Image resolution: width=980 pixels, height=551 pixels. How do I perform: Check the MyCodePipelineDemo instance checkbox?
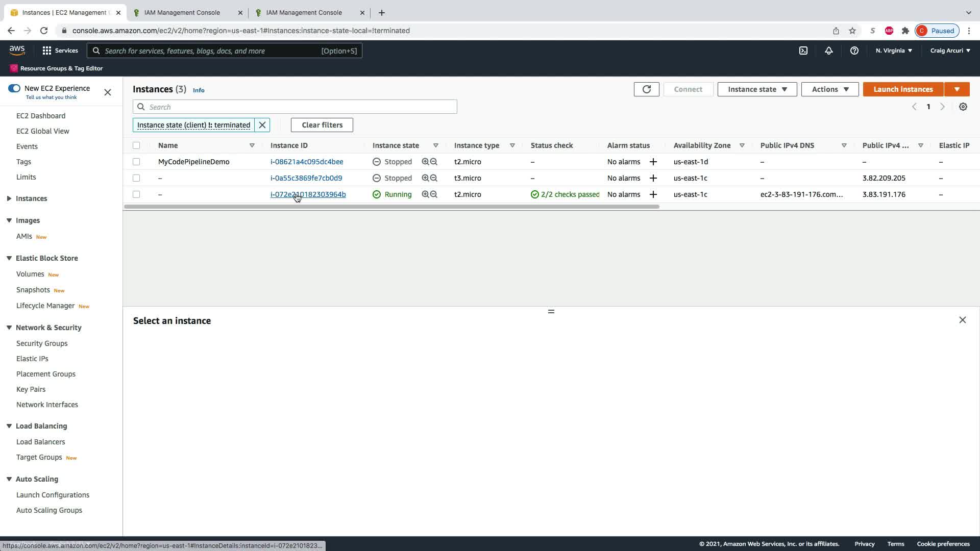coord(136,162)
